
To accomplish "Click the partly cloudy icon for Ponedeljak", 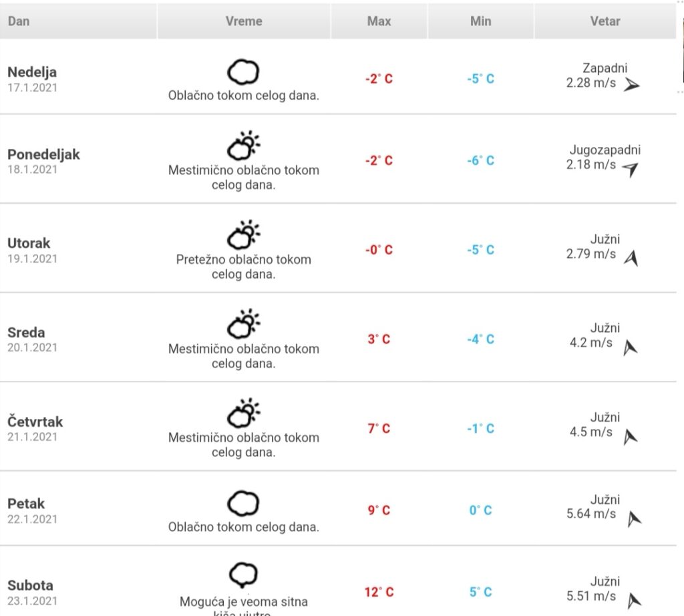I will click(243, 146).
